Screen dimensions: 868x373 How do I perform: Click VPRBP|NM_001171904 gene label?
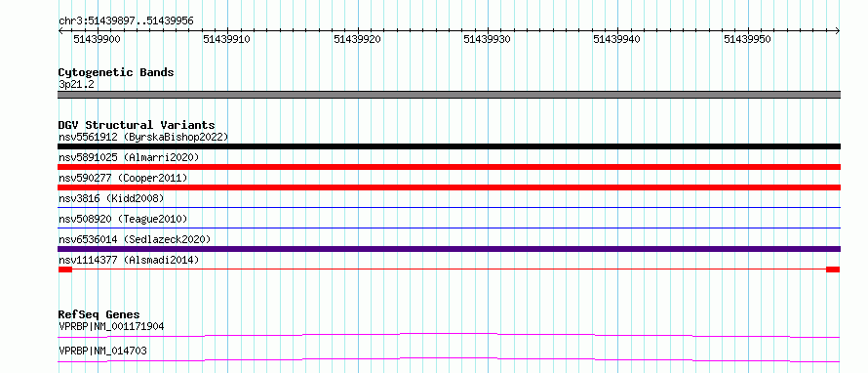(x=111, y=326)
